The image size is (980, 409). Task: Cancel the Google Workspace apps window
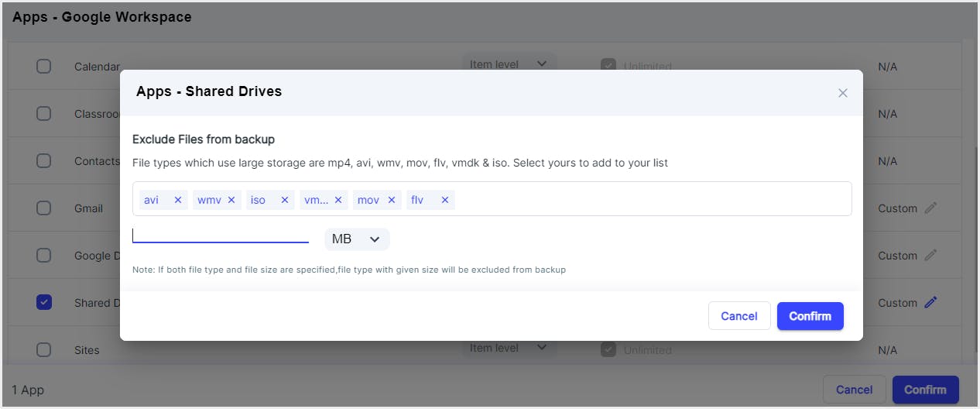point(855,390)
